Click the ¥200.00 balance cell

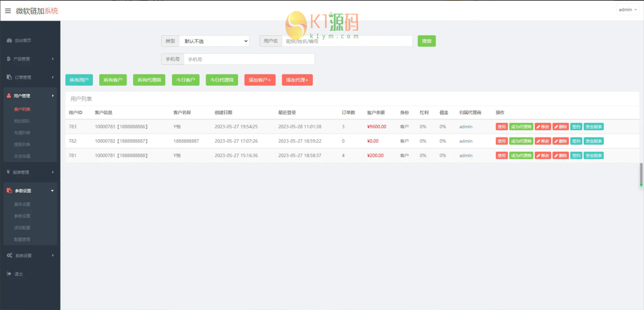pyautogui.click(x=375, y=155)
